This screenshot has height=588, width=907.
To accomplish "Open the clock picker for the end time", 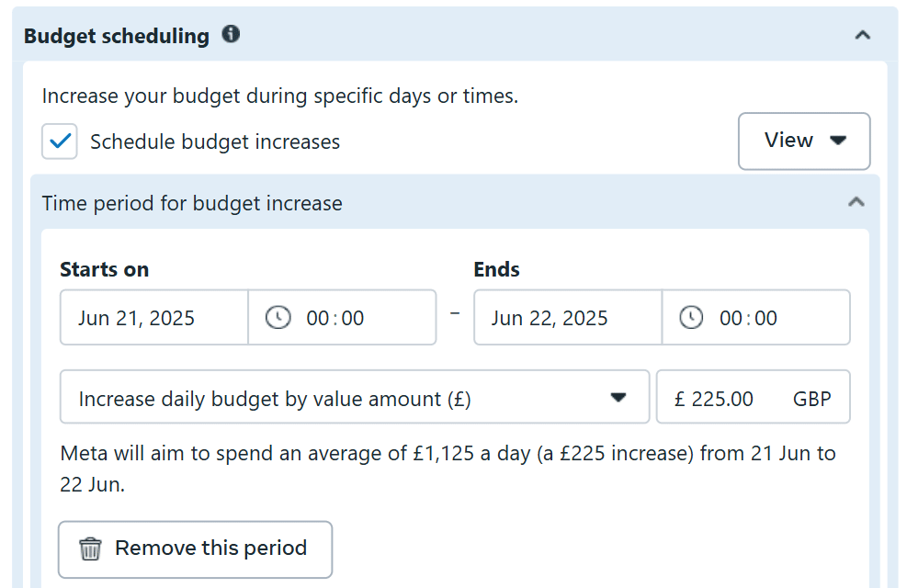I will tap(692, 316).
